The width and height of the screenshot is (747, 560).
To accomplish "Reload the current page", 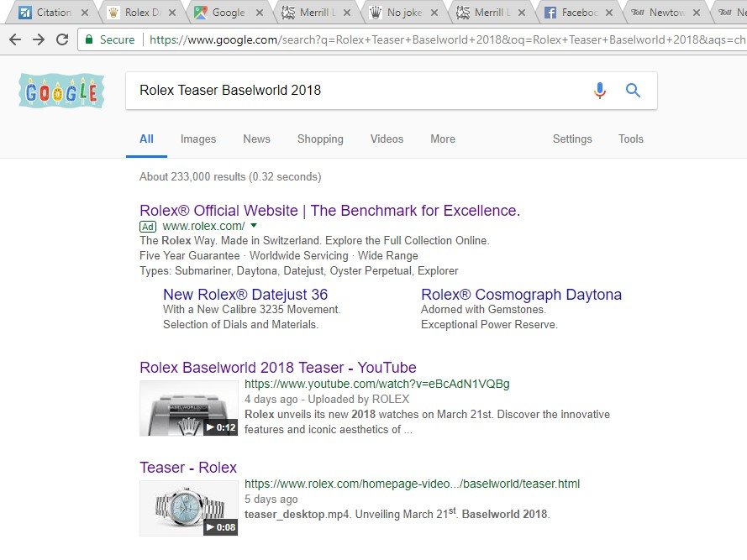I will 62,39.
